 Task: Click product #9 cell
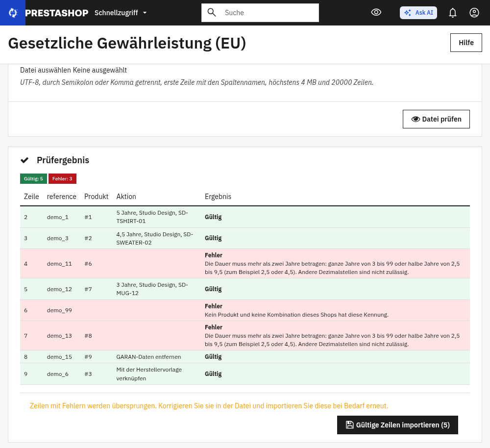click(x=88, y=357)
